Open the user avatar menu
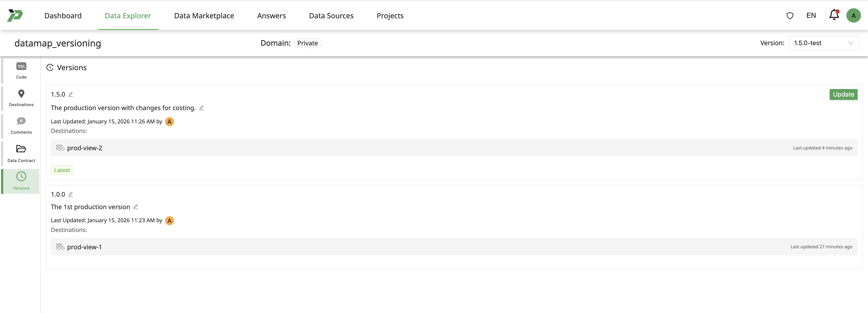Image resolution: width=868 pixels, height=313 pixels. [853, 16]
